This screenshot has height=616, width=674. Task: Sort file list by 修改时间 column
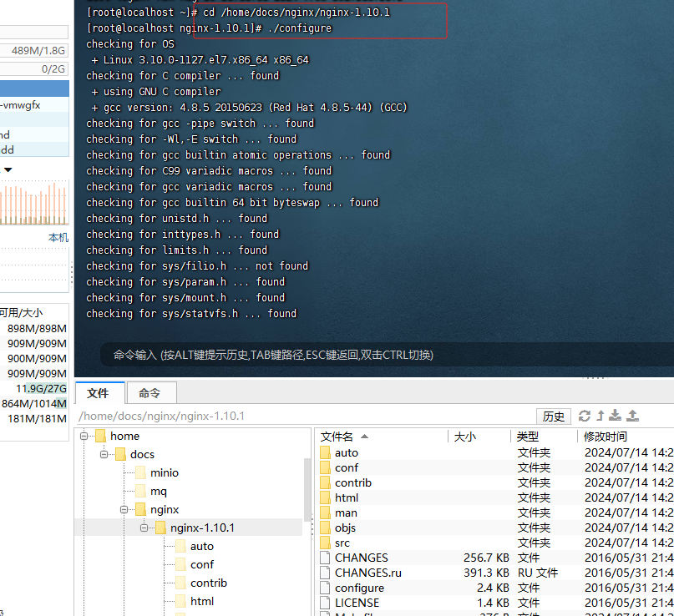tap(606, 437)
